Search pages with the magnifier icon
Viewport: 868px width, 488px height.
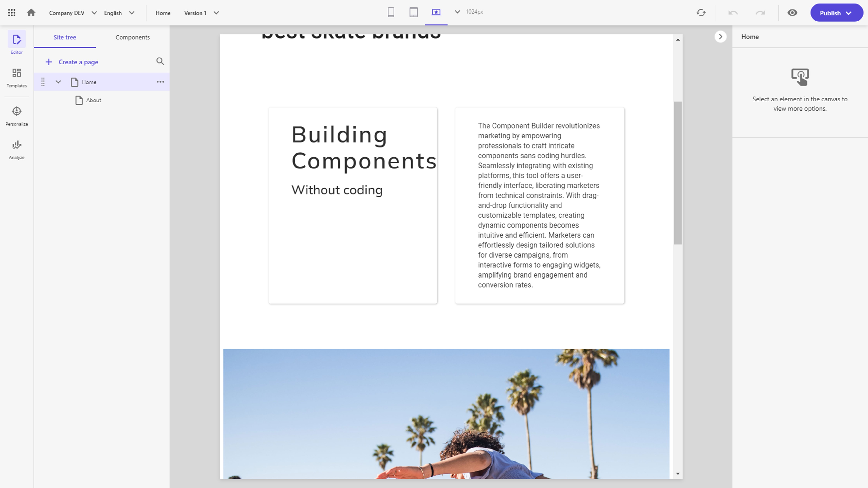160,61
